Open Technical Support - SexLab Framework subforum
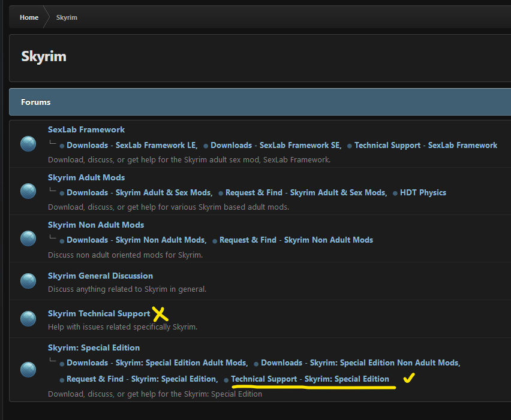The image size is (511, 420). [426, 145]
